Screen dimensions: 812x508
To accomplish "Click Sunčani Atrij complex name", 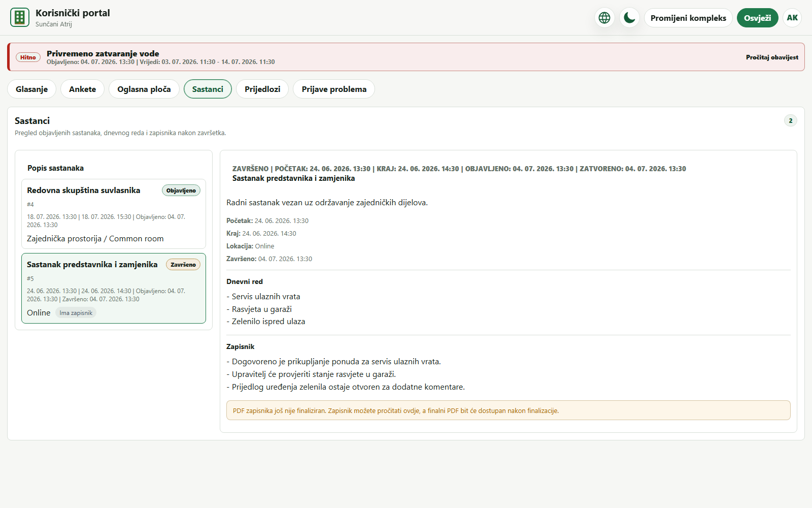I will click(54, 24).
